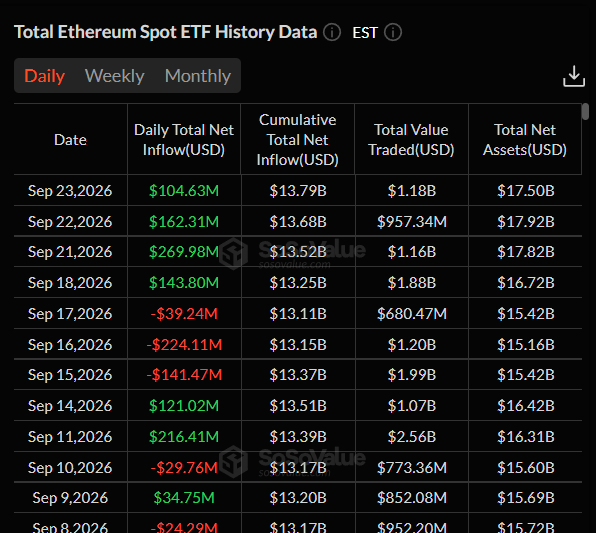This screenshot has width=596, height=533.
Task: Download the ETF history data
Action: [x=574, y=76]
